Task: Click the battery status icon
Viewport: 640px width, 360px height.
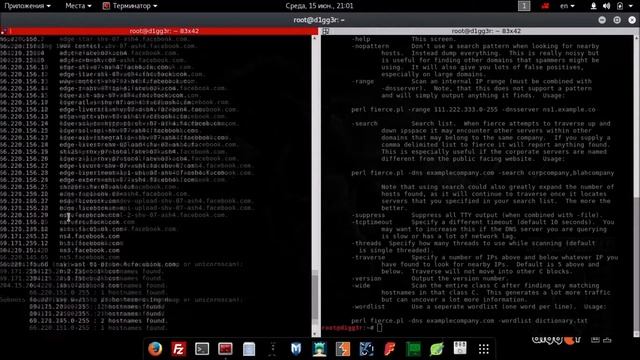Action: tap(620, 6)
